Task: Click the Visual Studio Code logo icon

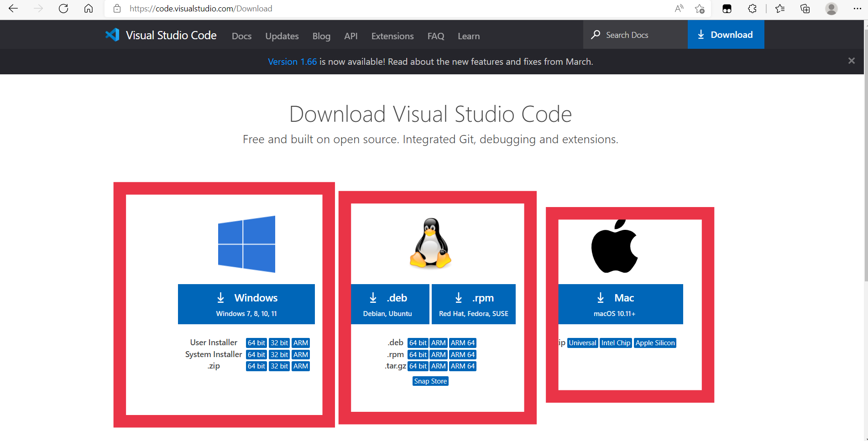Action: [112, 35]
